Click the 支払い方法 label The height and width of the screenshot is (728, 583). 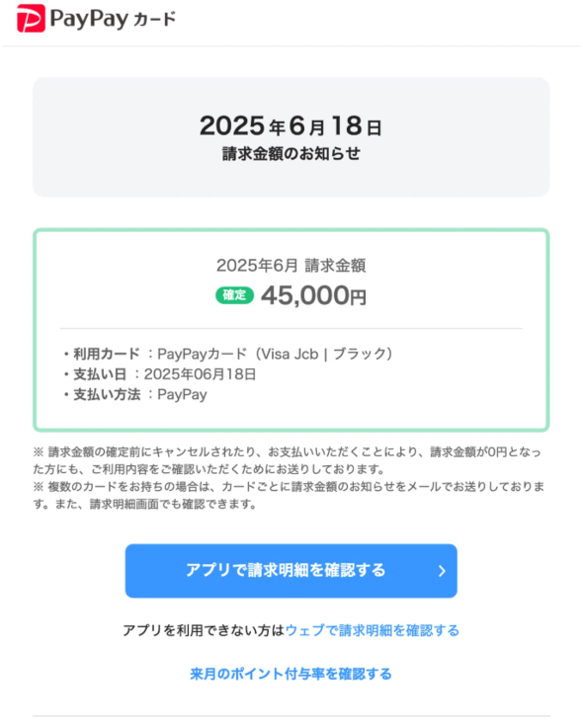[107, 395]
